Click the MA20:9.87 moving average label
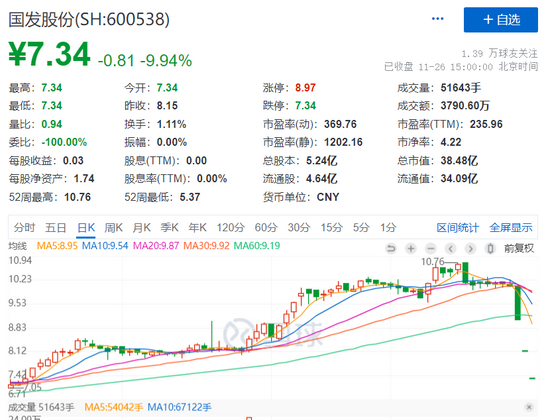 pos(156,246)
